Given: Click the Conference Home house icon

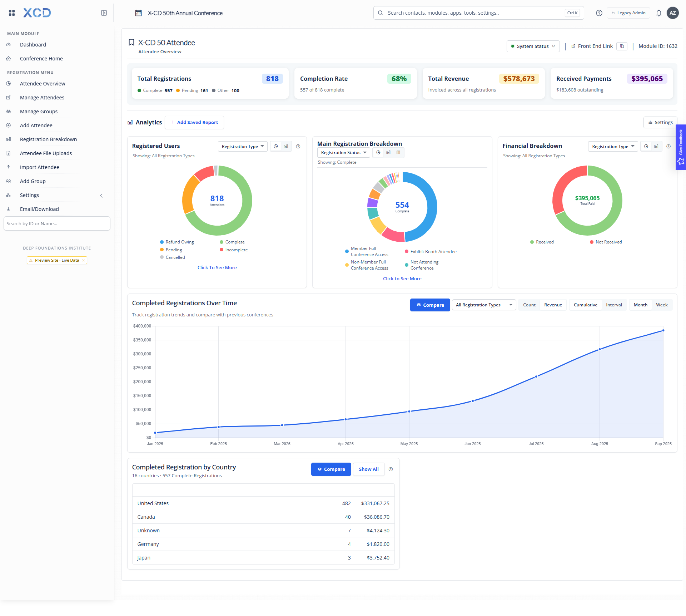Looking at the screenshot, I should tap(9, 59).
